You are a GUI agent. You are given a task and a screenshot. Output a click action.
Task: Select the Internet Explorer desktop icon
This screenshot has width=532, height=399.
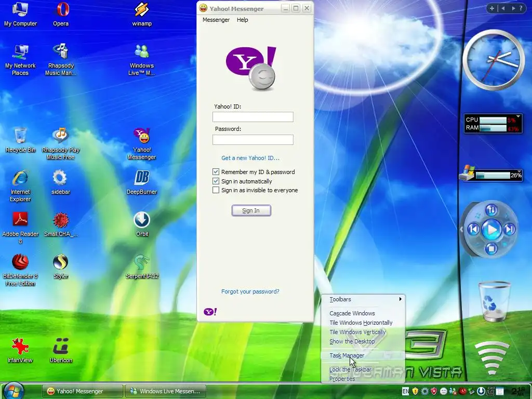[20, 186]
